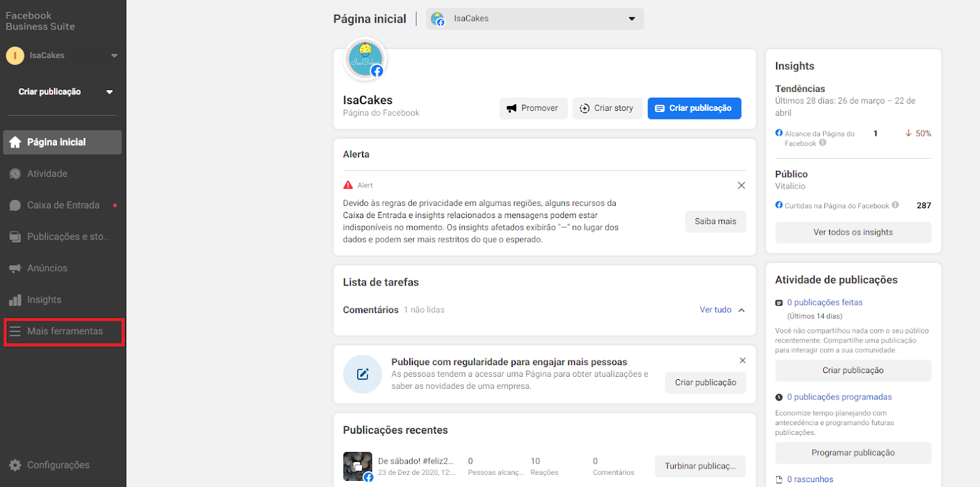
Task: Click the blue Criar publicação button
Action: tap(694, 108)
